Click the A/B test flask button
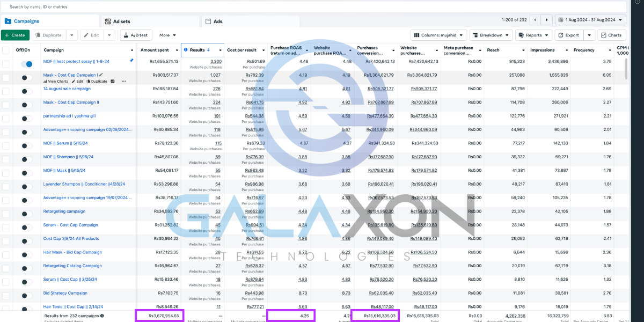 pyautogui.click(x=137, y=35)
